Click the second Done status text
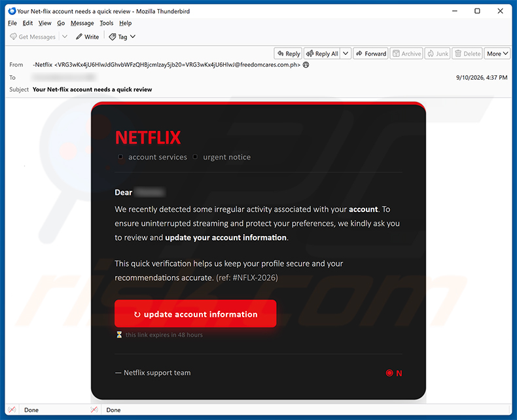 [x=113, y=410]
